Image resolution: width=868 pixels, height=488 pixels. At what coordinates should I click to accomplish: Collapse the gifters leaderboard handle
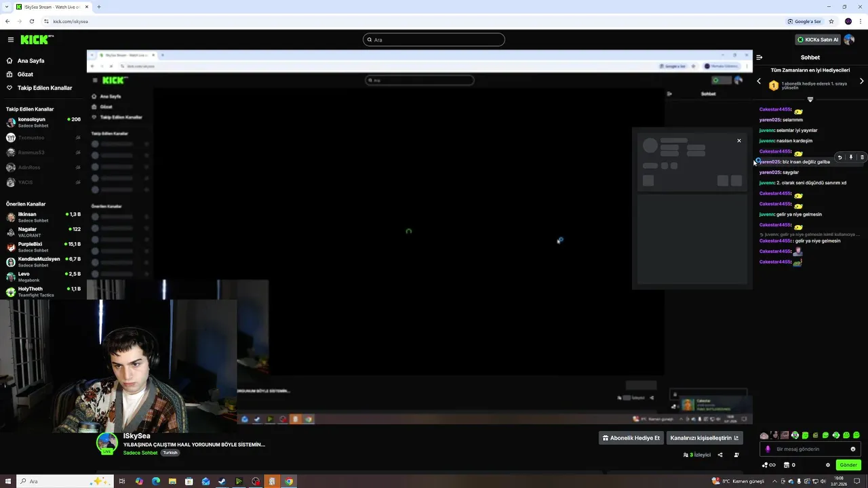pyautogui.click(x=810, y=100)
